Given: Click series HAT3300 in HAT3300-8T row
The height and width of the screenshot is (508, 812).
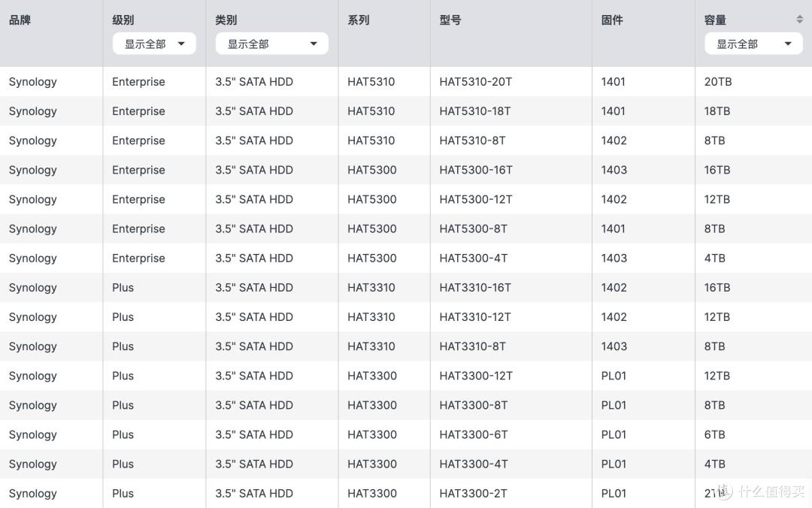Looking at the screenshot, I should 372,406.
